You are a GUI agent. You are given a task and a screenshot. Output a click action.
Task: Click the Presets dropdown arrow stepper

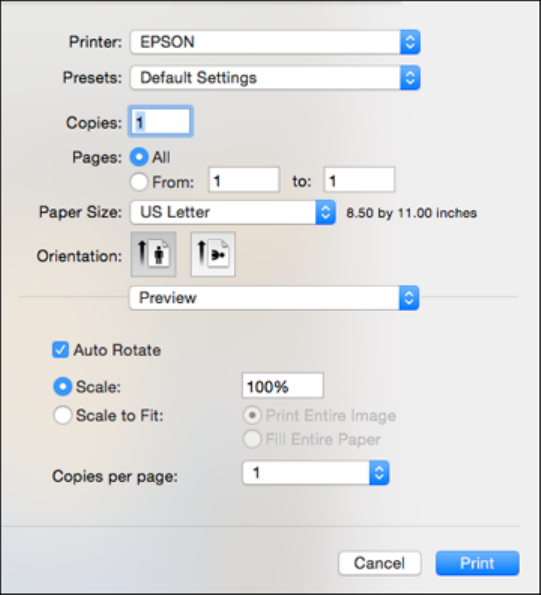coord(410,78)
